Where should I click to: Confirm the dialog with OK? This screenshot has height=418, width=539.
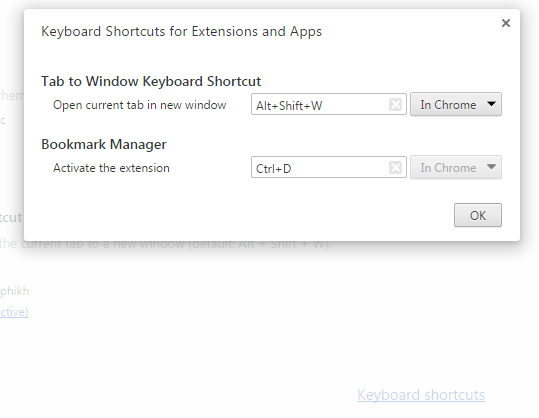pos(478,215)
